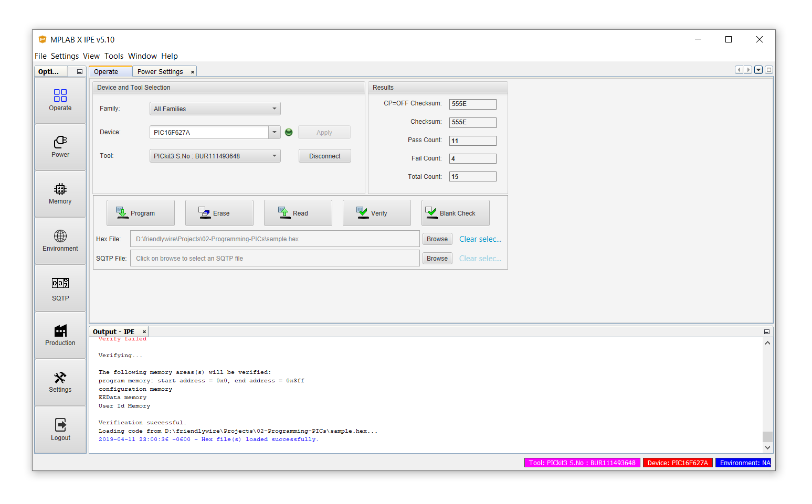Expand the Family dropdown
Viewport: 812px width, 504px height.
click(x=274, y=109)
